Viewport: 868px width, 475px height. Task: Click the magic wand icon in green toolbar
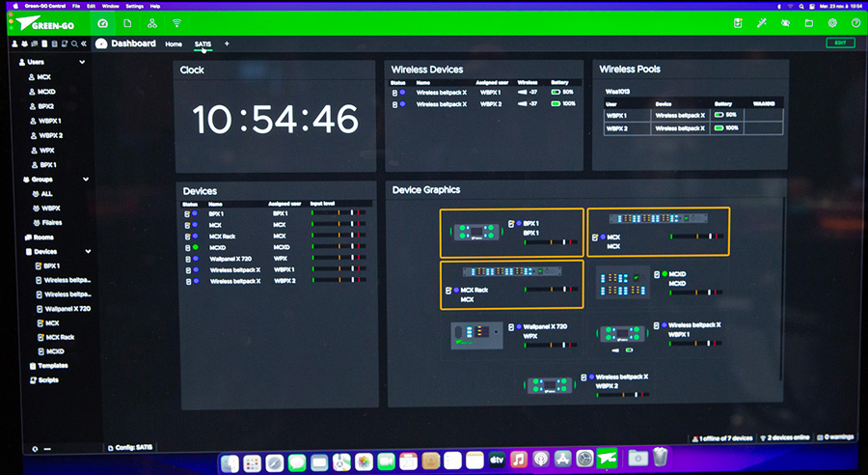tap(762, 23)
